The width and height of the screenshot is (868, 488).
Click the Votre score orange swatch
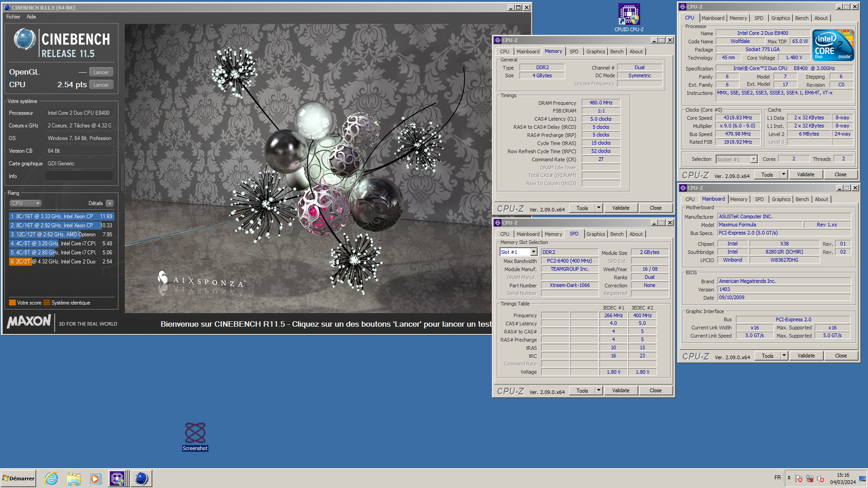click(12, 303)
